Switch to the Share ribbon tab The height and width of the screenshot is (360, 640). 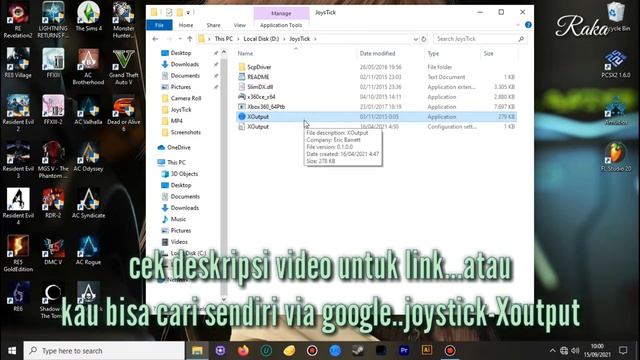[x=213, y=25]
